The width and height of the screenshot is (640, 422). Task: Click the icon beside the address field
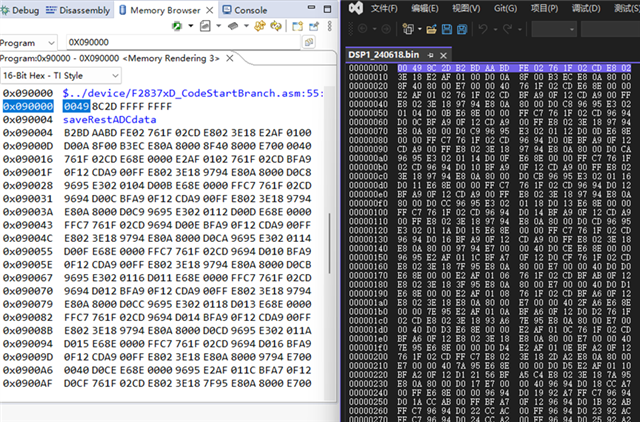[309, 42]
